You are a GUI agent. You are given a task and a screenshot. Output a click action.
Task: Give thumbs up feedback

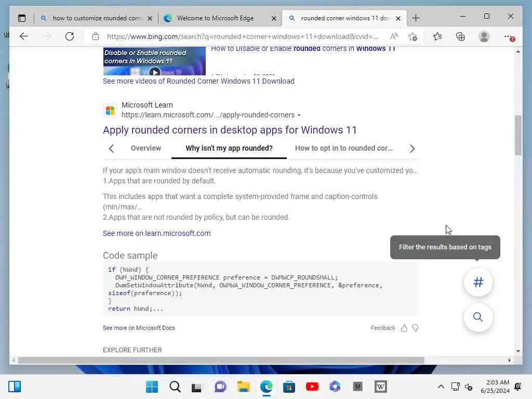(x=404, y=328)
